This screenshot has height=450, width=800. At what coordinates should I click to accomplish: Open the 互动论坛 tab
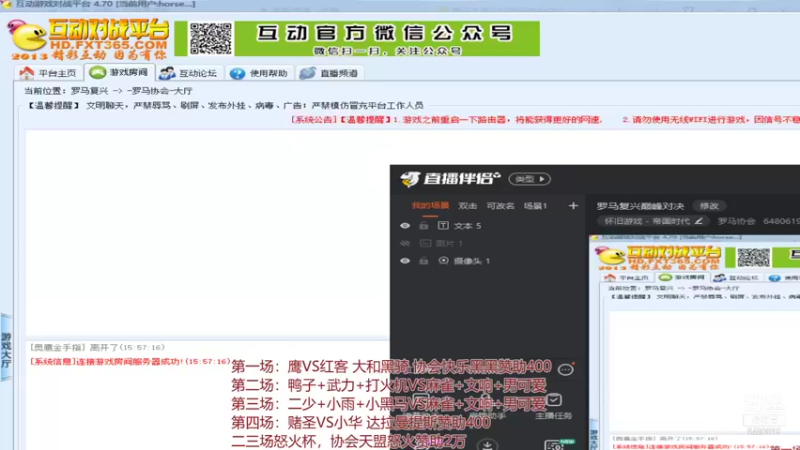[189, 73]
